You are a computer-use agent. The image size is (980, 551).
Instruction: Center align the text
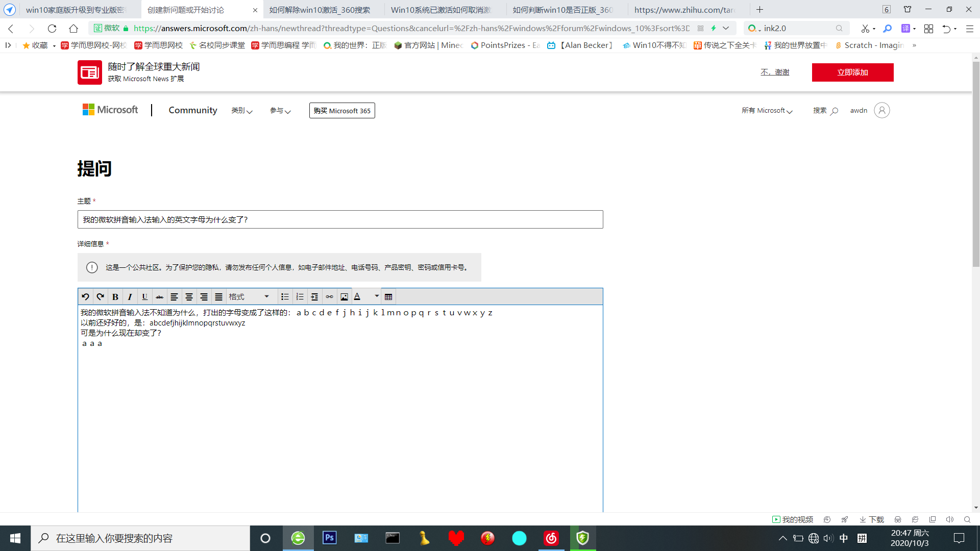(189, 297)
